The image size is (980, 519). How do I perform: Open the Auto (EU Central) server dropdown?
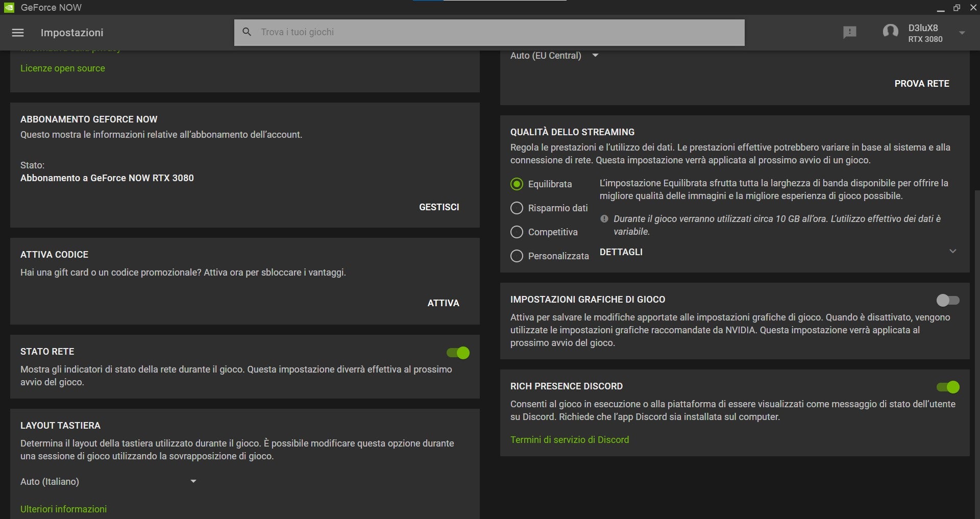(x=554, y=56)
